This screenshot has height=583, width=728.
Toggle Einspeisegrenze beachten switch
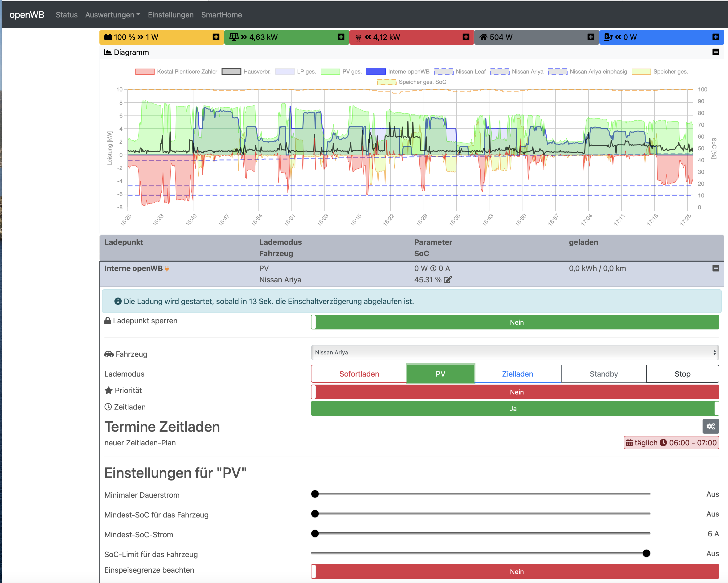[x=515, y=571]
